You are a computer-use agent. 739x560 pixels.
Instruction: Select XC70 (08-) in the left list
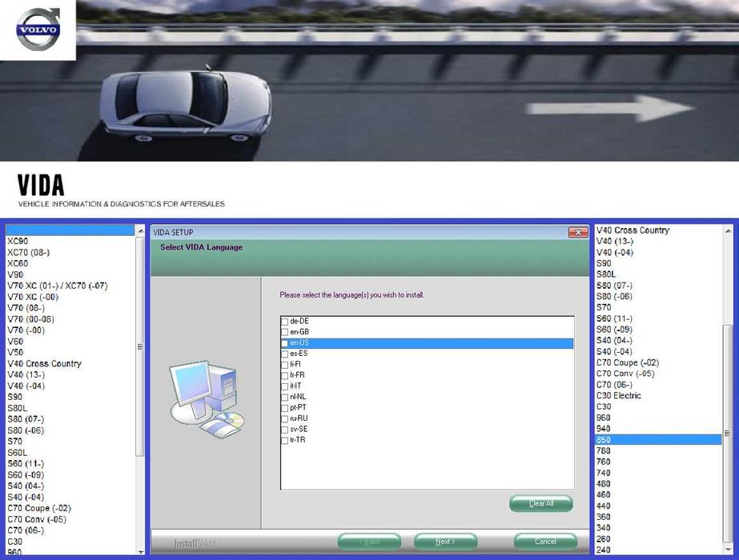70,253
